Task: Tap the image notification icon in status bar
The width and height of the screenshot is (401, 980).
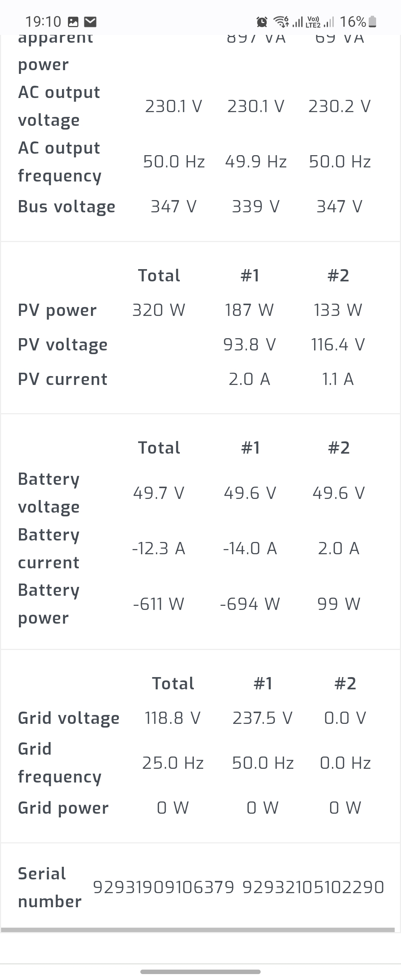Action: (x=73, y=22)
